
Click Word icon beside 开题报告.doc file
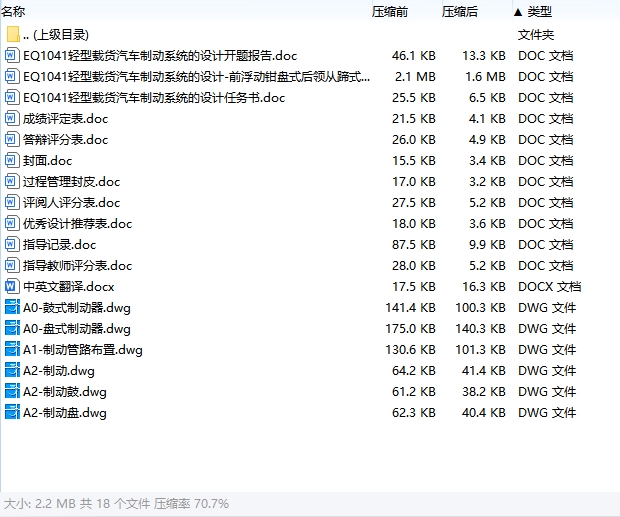[12, 55]
